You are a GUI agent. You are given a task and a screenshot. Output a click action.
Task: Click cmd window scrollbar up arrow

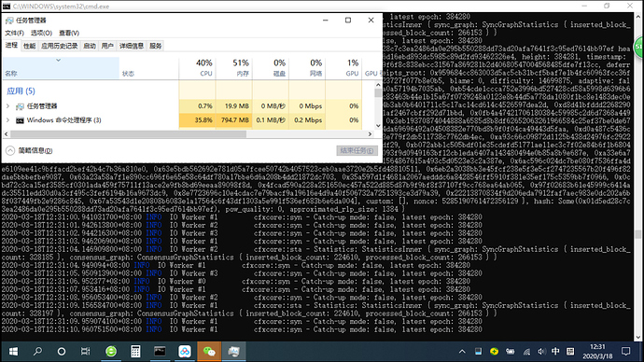pos(637,17)
